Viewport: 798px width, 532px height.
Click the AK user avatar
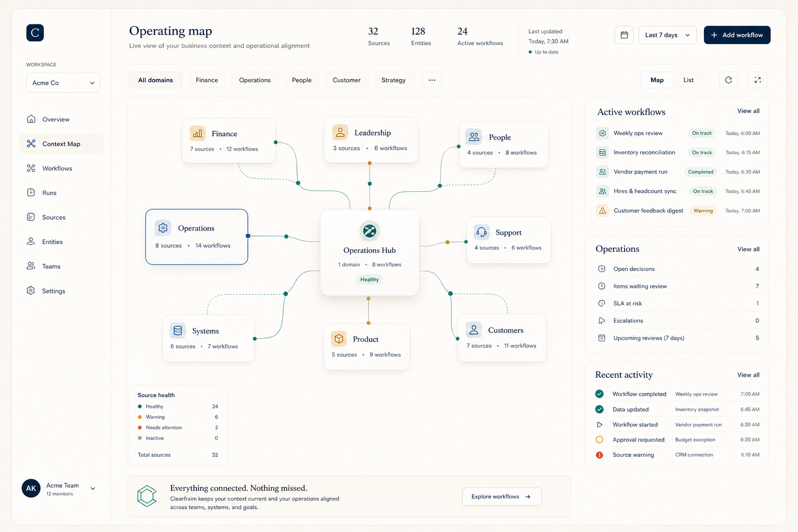pyautogui.click(x=31, y=488)
